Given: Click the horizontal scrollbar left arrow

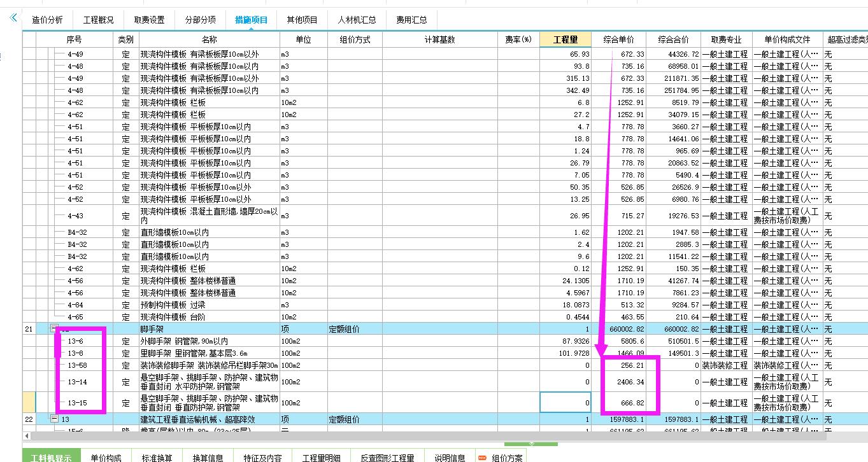Looking at the screenshot, I should [x=27, y=436].
